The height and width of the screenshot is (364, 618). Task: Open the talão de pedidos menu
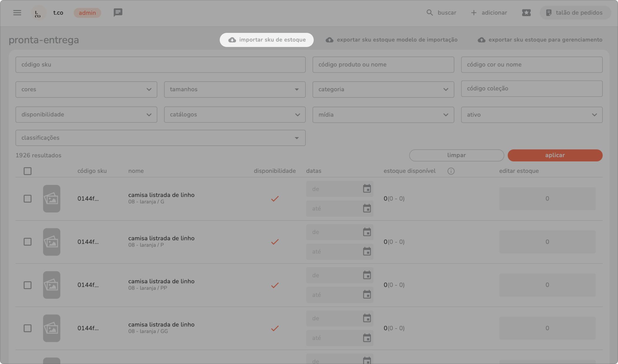coord(575,13)
